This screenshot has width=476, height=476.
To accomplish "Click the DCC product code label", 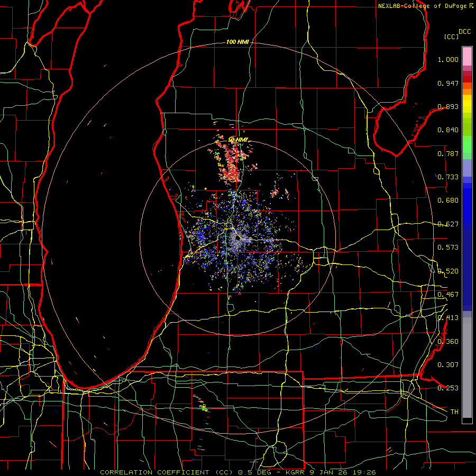I will point(464,32).
